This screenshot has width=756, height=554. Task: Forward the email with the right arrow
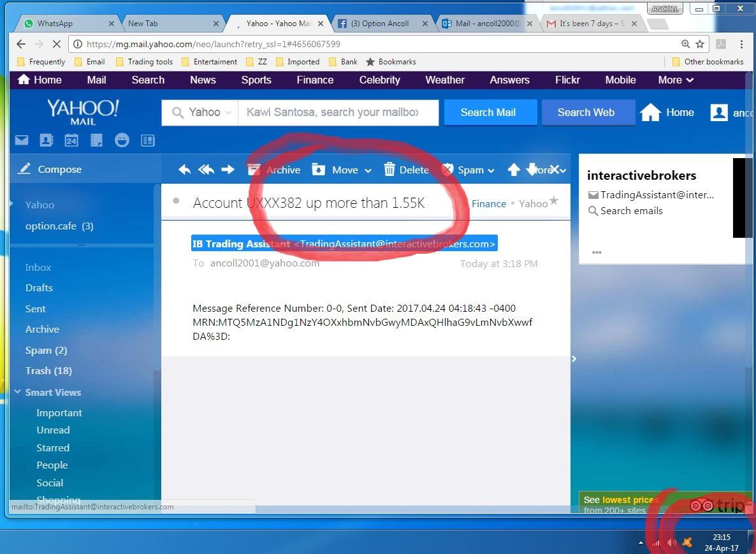(x=228, y=169)
